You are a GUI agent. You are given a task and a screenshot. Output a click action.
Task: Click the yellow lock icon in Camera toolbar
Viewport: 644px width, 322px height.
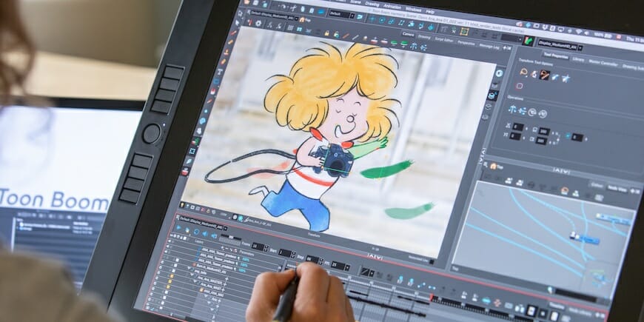(326, 33)
